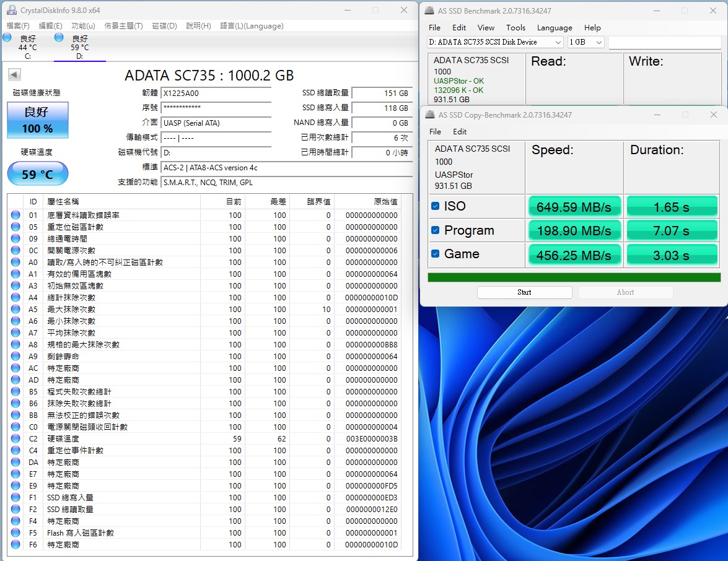Click status orb for attribute A0
The image size is (728, 561).
15,262
